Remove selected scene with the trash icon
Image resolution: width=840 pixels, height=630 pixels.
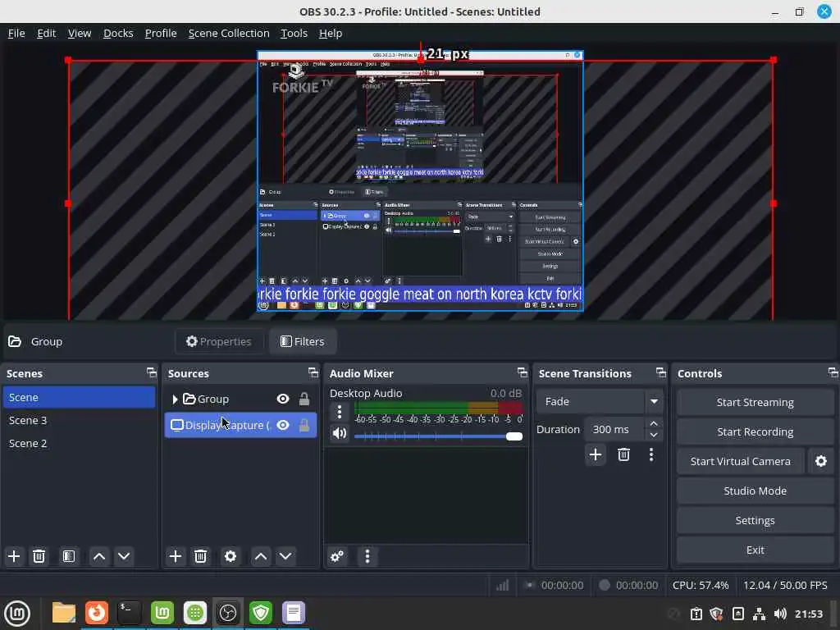tap(39, 556)
